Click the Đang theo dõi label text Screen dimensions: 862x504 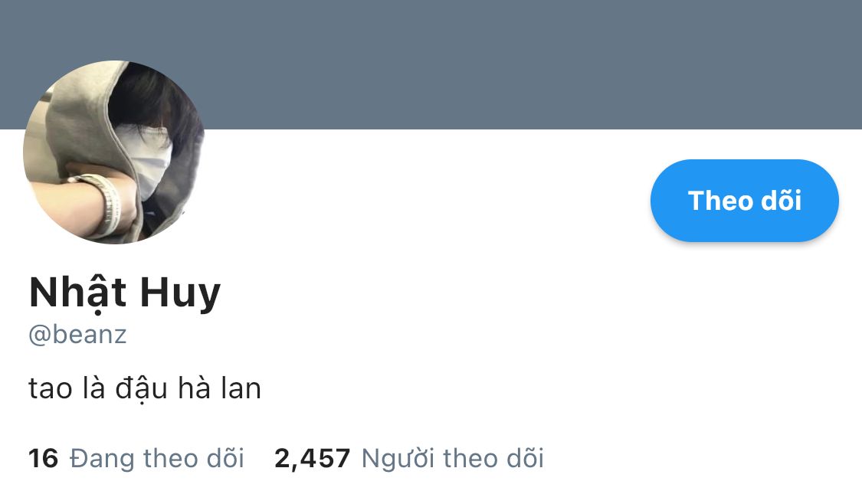tap(156, 458)
